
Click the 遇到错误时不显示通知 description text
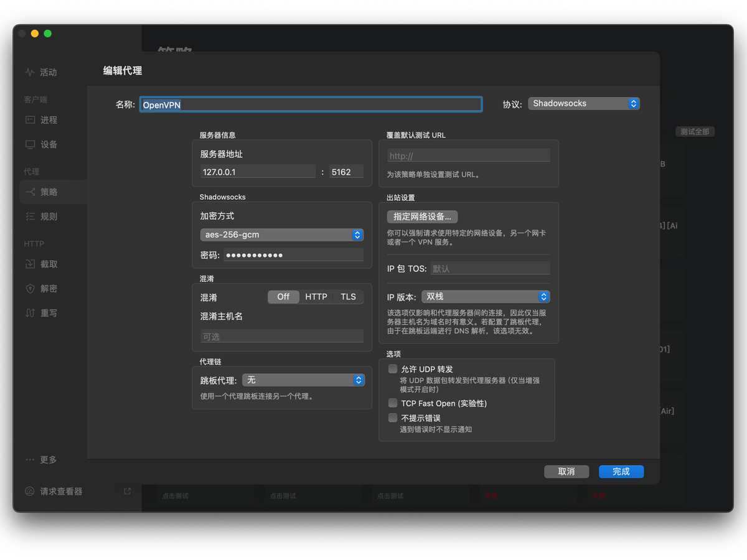pos(436,429)
